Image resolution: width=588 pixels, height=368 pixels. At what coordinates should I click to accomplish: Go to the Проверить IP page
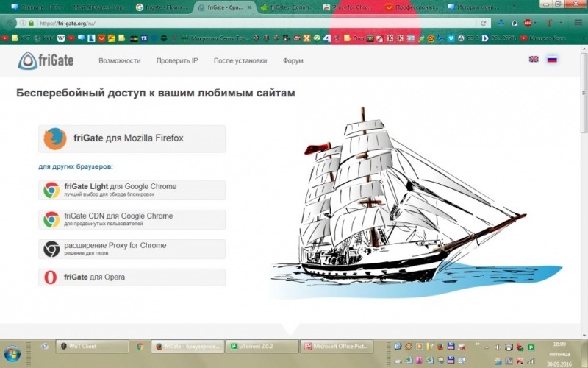click(177, 60)
